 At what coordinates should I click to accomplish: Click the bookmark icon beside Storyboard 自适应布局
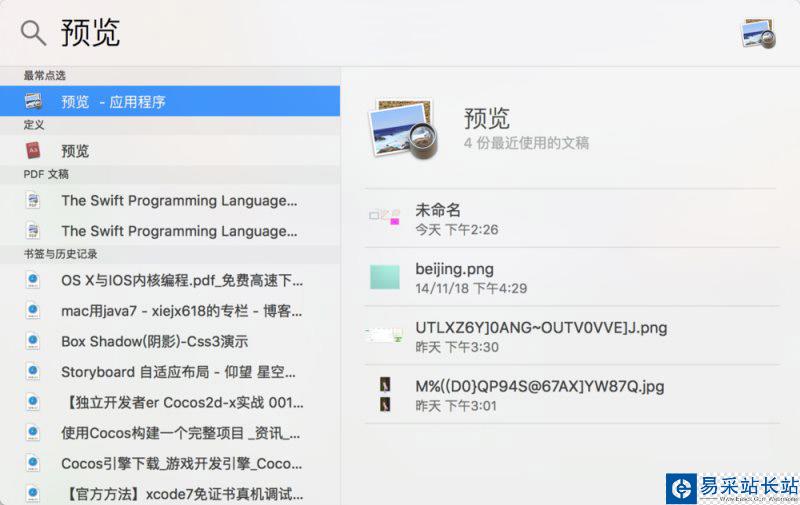(33, 372)
